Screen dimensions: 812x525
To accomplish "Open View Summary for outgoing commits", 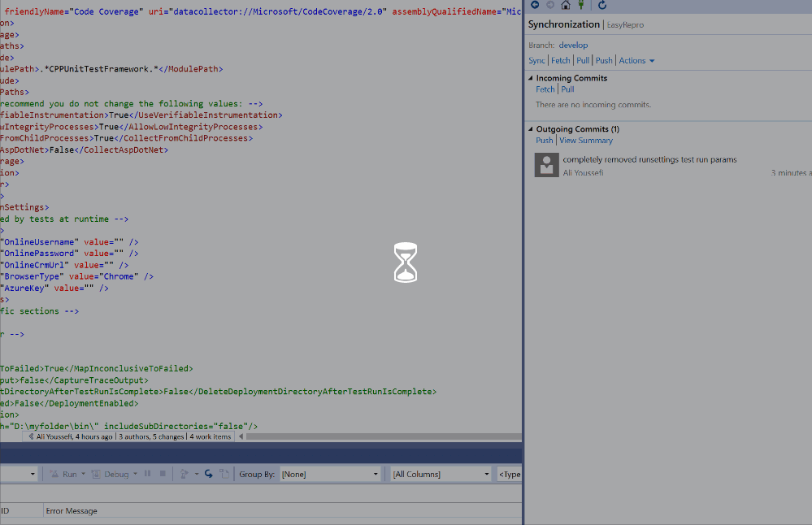I will pos(585,141).
